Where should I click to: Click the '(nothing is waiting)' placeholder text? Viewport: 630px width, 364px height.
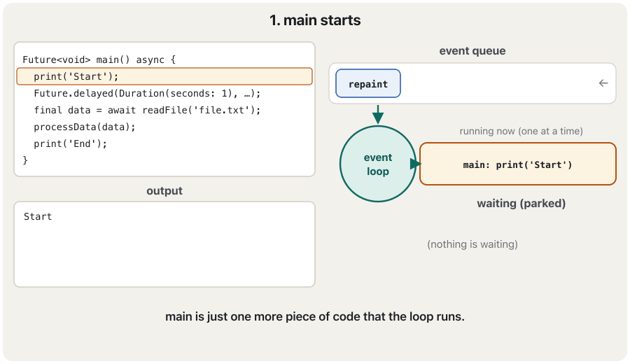pyautogui.click(x=472, y=244)
